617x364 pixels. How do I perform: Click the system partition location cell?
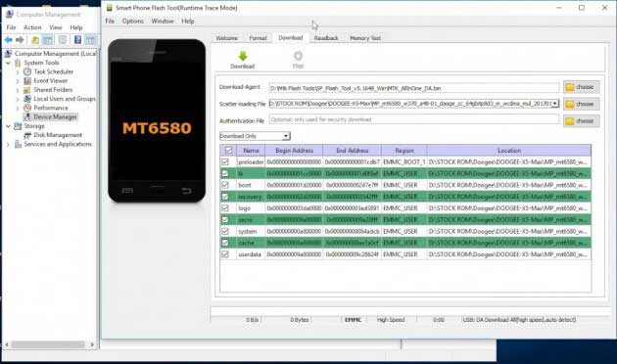click(508, 231)
